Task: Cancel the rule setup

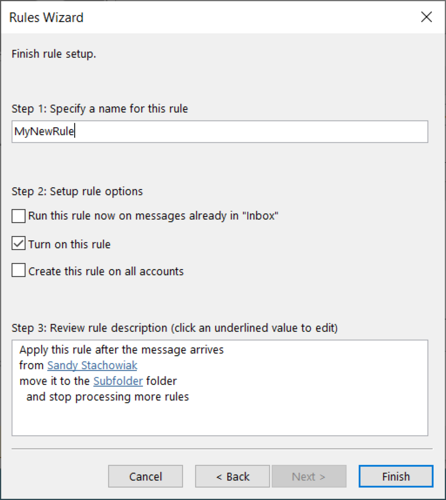Action: pos(145,476)
